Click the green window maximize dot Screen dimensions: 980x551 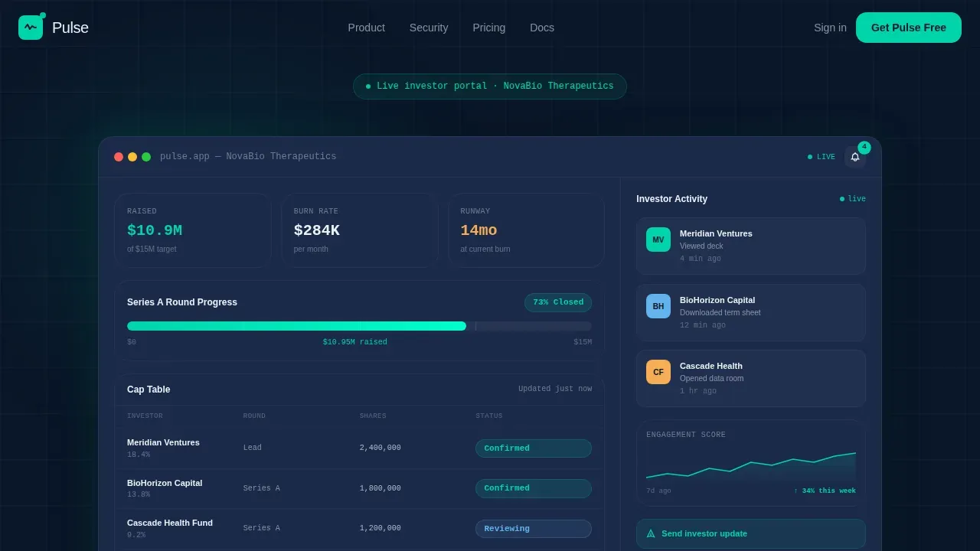point(146,157)
